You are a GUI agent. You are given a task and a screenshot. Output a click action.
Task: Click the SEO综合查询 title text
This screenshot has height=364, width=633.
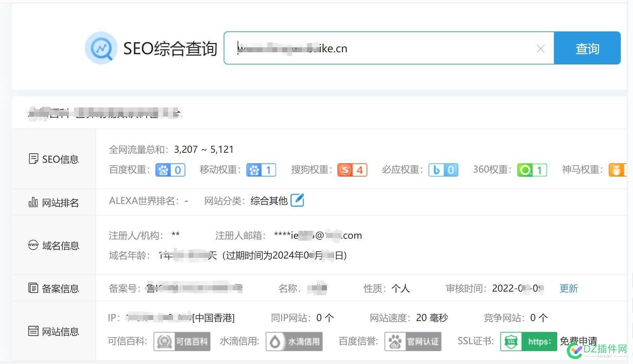(x=170, y=49)
